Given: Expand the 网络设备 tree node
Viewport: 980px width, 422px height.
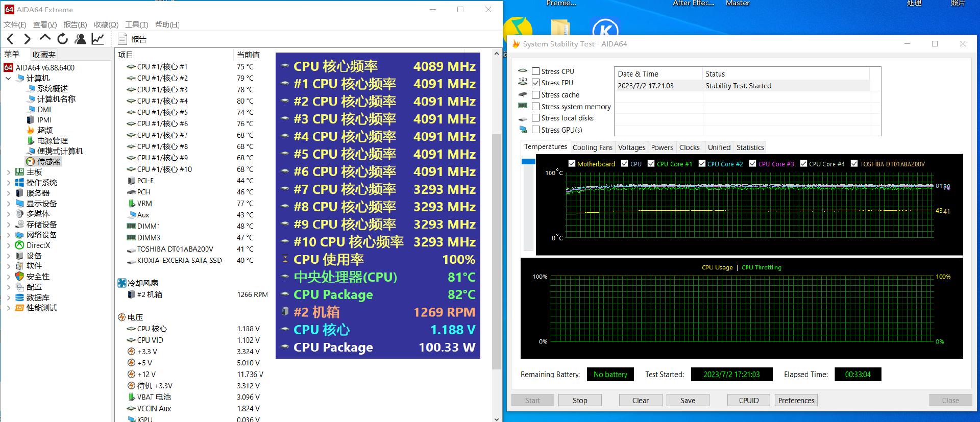Looking at the screenshot, I should pos(8,235).
